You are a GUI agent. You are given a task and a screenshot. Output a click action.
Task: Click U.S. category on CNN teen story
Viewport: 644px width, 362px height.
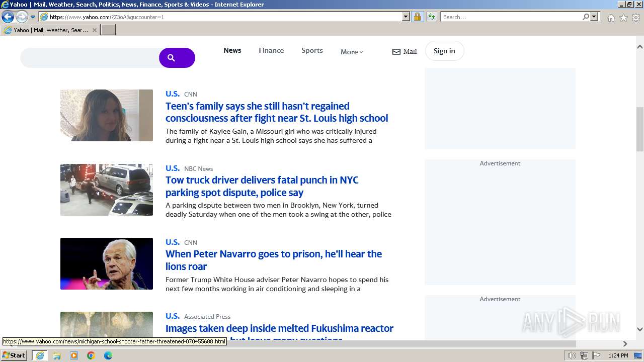pos(173,94)
